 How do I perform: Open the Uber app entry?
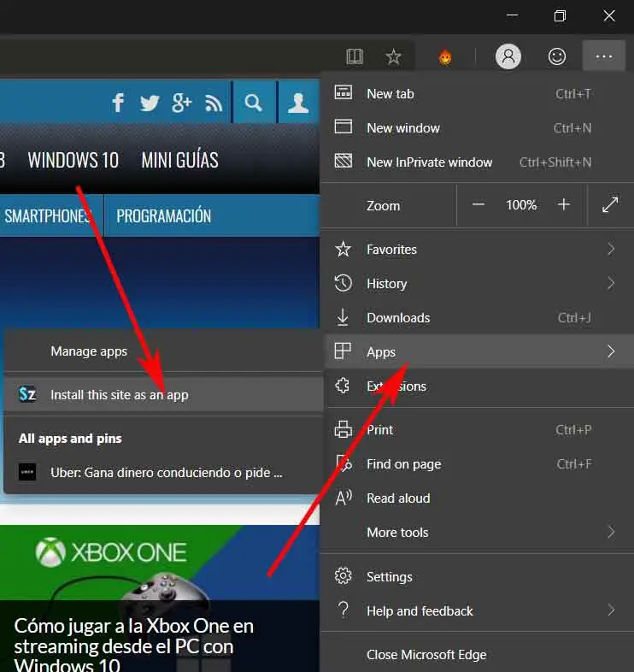(x=163, y=472)
